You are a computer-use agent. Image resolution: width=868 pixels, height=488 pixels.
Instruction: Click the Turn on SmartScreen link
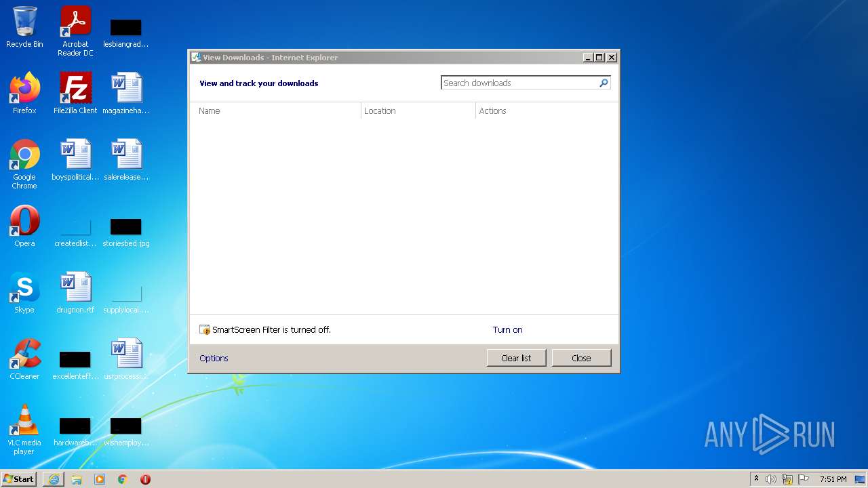pyautogui.click(x=507, y=330)
